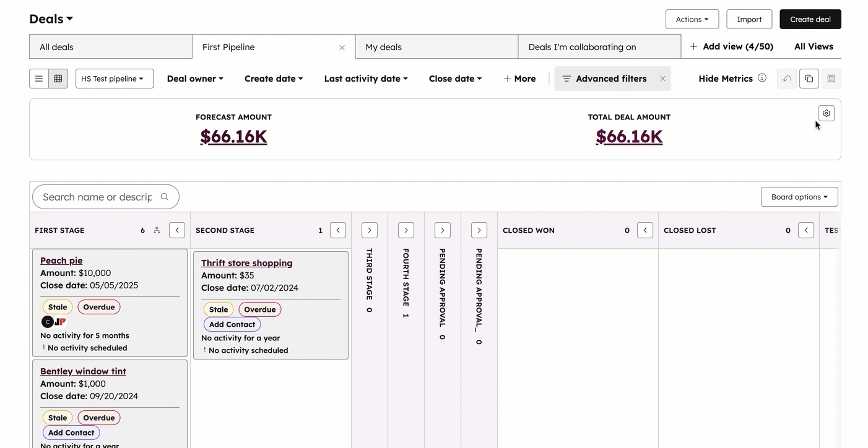Click the search name or description field
Viewport: 868px width, 448px height.
pyautogui.click(x=93, y=196)
